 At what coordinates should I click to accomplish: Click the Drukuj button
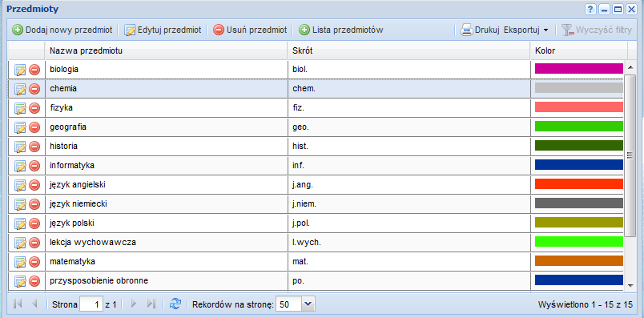tap(480, 30)
